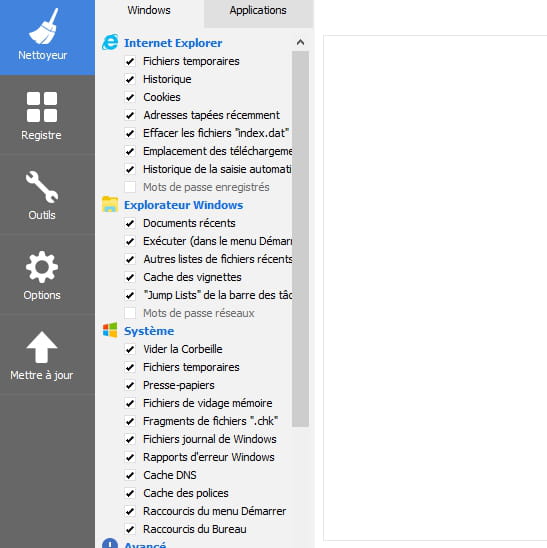Click the Mettre à jour arrow icon
Viewport: 547px width, 548px height.
click(x=42, y=347)
